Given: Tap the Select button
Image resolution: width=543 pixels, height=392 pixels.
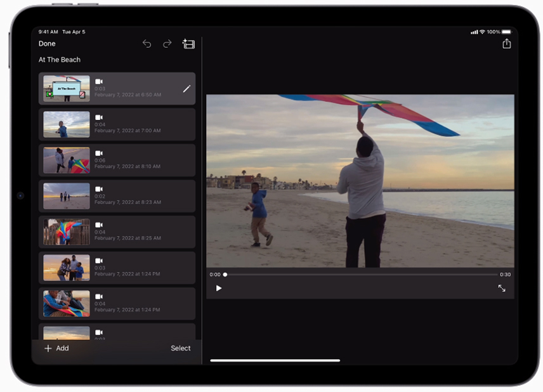Looking at the screenshot, I should [x=180, y=348].
